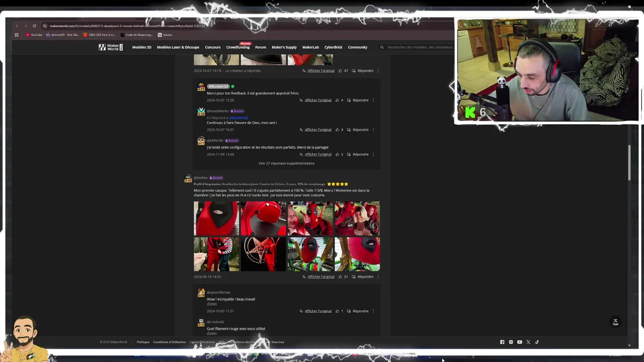
Task: Click the MakerWorld logo in the navbar
Action: point(110,47)
